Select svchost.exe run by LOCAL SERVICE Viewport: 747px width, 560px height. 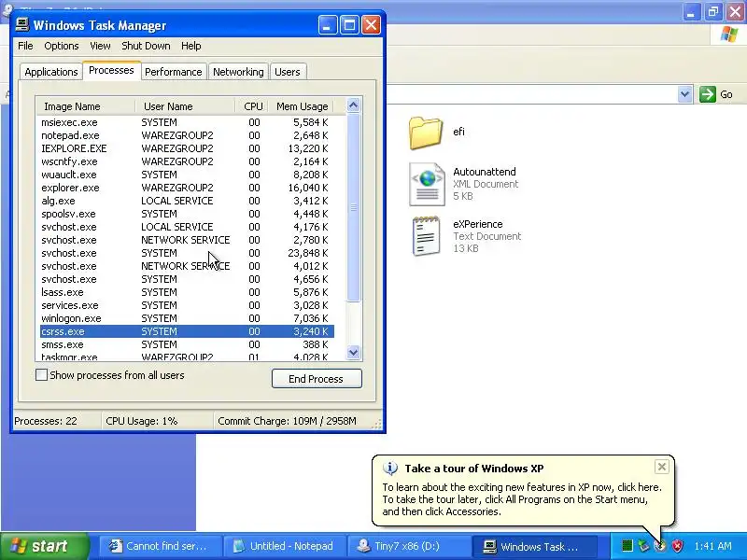click(187, 227)
